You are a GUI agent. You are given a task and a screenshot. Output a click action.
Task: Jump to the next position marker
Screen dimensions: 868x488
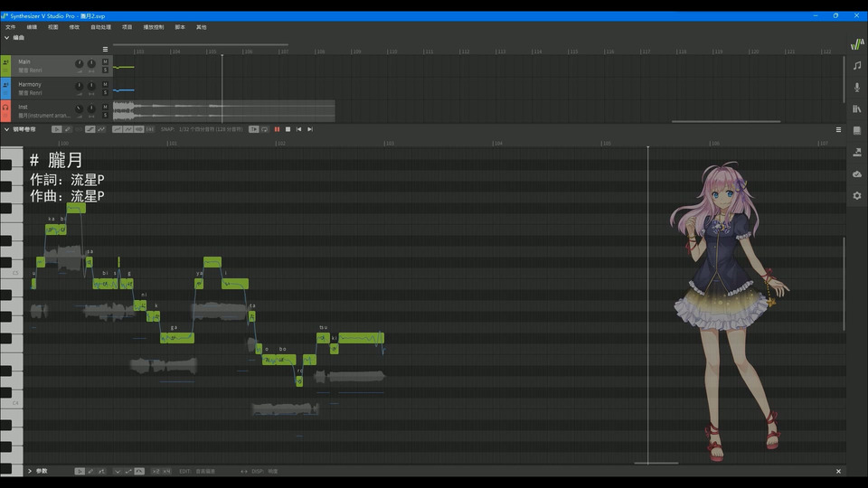[310, 129]
